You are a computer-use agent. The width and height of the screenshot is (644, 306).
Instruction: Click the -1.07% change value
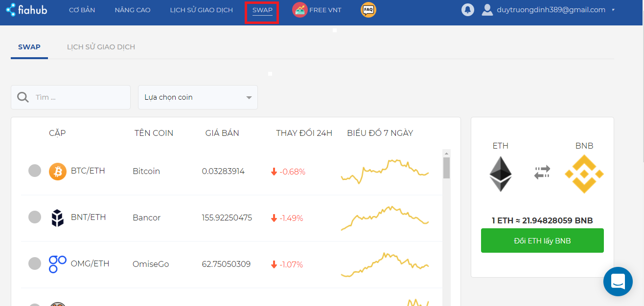291,264
